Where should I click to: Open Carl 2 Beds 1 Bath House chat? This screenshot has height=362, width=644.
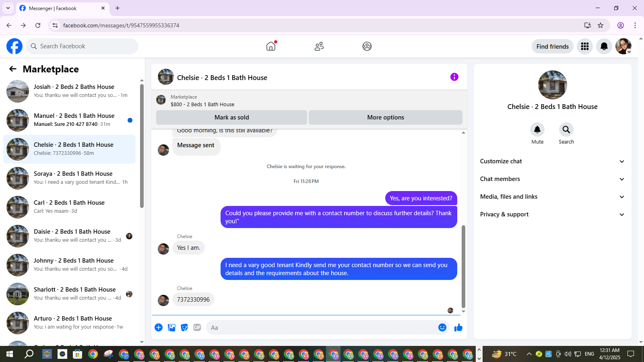coord(70,207)
